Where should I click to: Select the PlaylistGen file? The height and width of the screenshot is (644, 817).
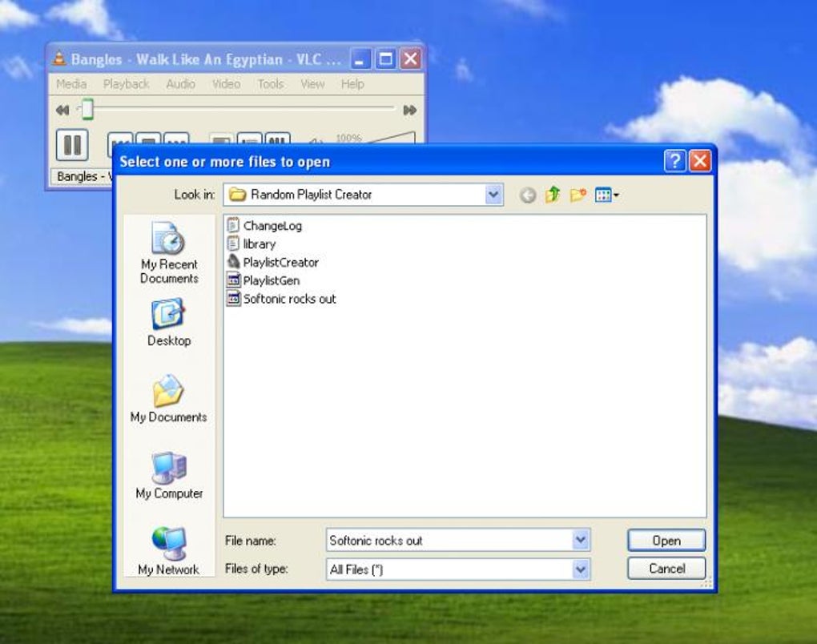pos(264,280)
